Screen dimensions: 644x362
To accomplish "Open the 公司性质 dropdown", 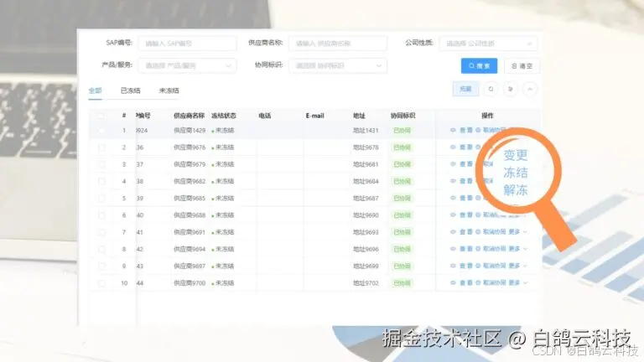I will point(488,43).
